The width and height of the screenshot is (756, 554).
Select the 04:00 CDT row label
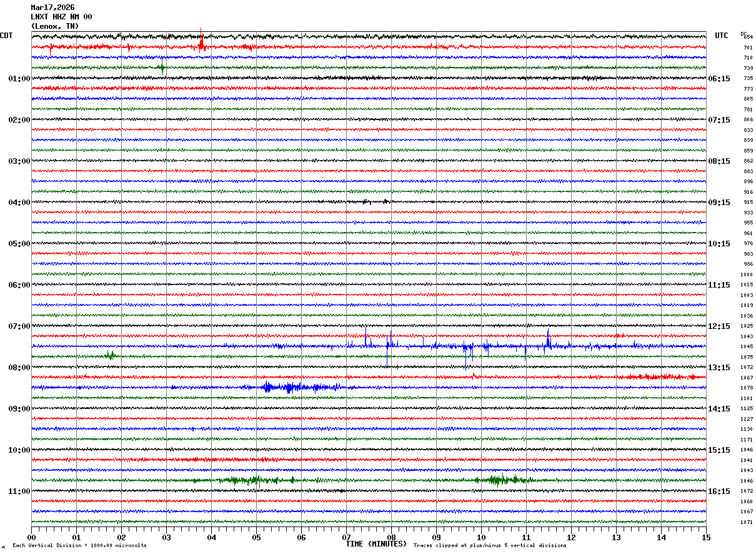pos(19,203)
